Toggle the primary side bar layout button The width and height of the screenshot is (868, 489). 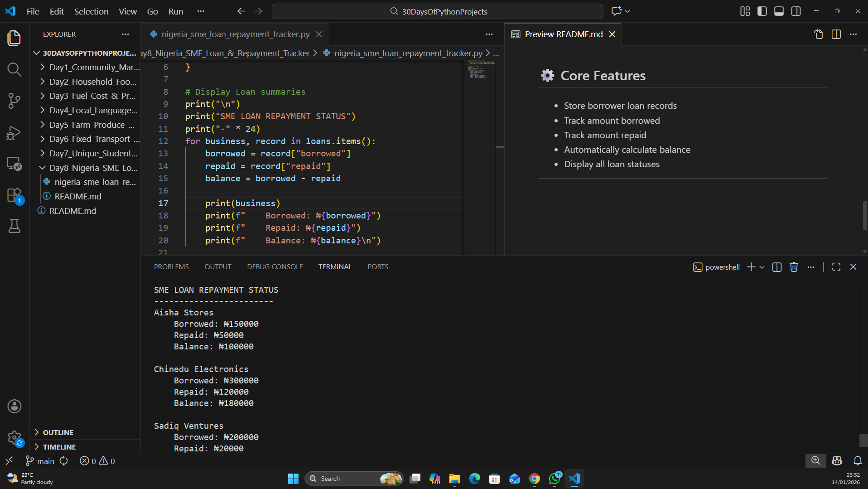(762, 11)
